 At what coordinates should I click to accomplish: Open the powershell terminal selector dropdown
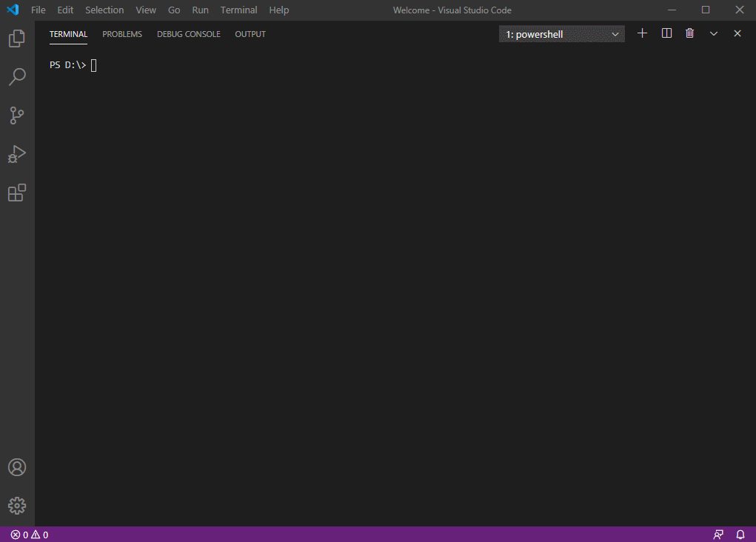click(x=562, y=34)
